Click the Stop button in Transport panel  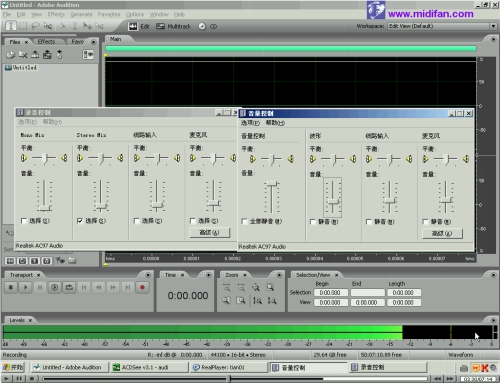tap(11, 287)
